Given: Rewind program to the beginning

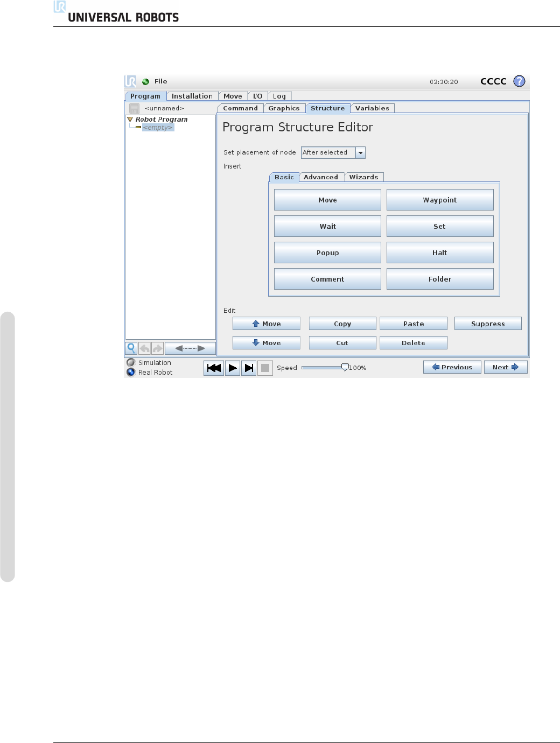Looking at the screenshot, I should (x=214, y=368).
